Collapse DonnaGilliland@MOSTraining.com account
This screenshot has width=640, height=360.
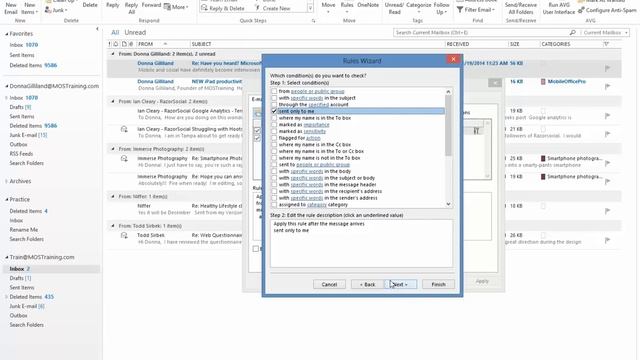[x=7, y=86]
